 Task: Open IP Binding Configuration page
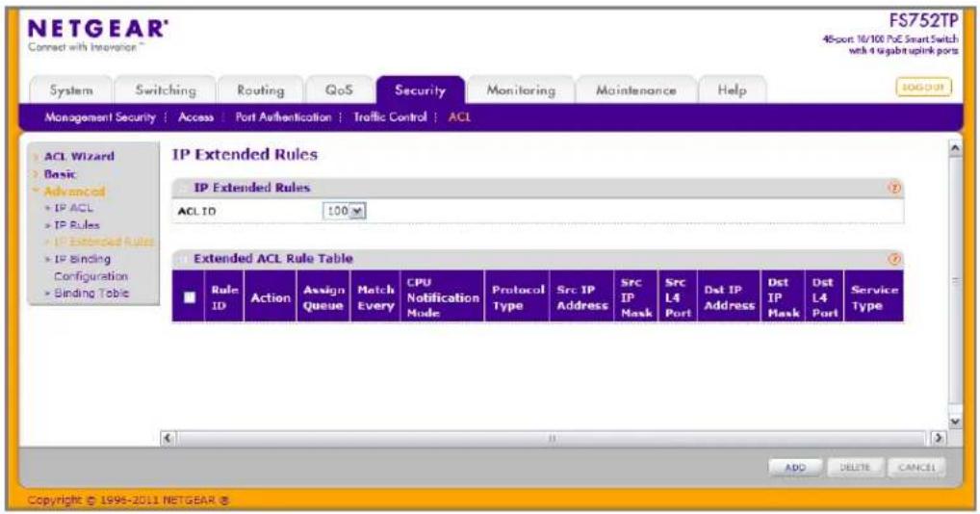(x=90, y=268)
